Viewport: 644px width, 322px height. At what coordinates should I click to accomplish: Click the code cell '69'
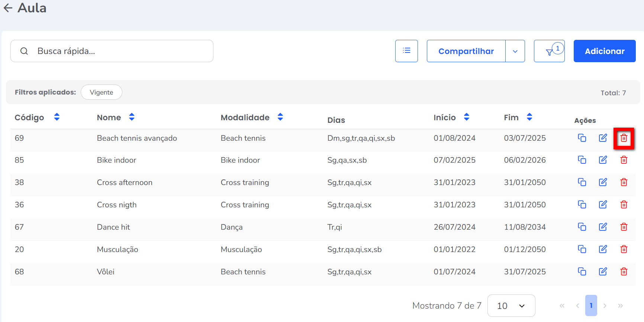pos(19,138)
